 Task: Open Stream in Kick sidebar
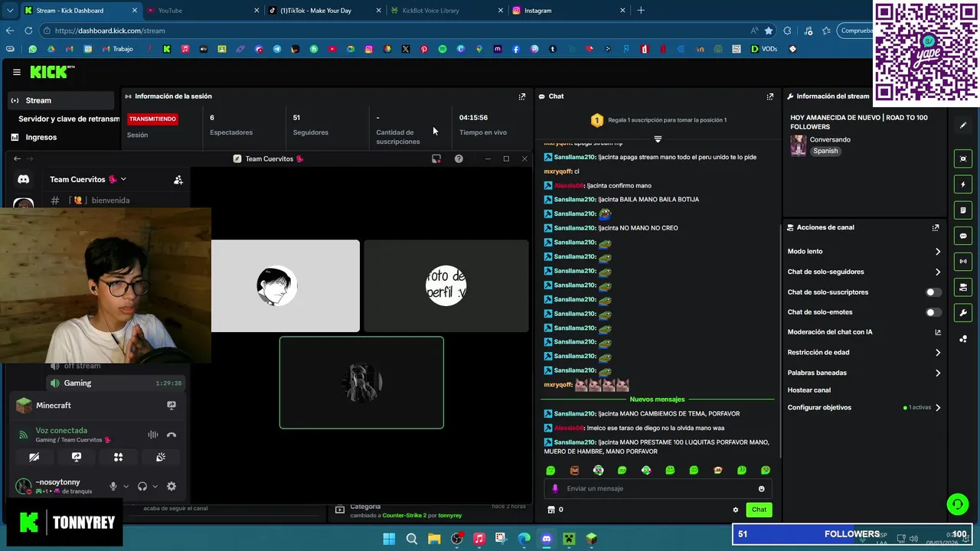[60, 100]
